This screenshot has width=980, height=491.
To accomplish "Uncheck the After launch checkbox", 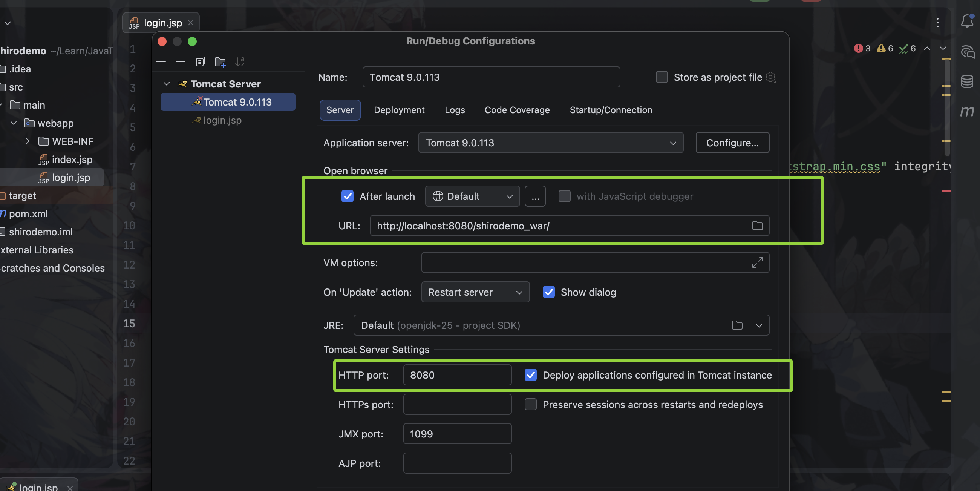I will (x=348, y=196).
